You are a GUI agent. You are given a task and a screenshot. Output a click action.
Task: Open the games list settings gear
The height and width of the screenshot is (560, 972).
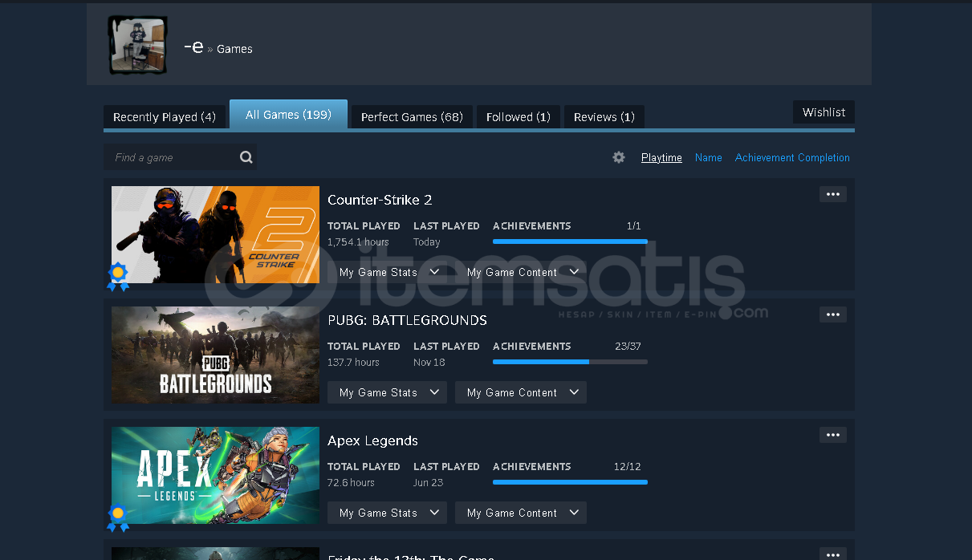619,157
